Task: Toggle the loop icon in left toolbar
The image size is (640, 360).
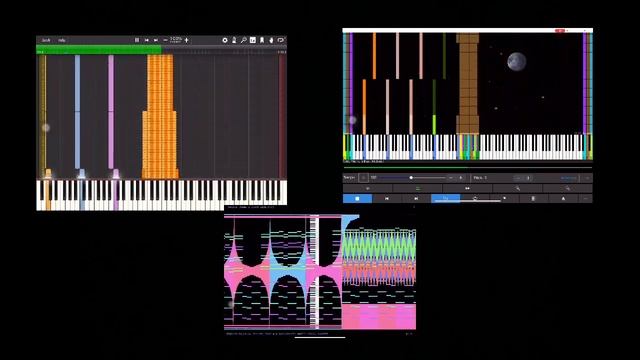Action: 281,40
